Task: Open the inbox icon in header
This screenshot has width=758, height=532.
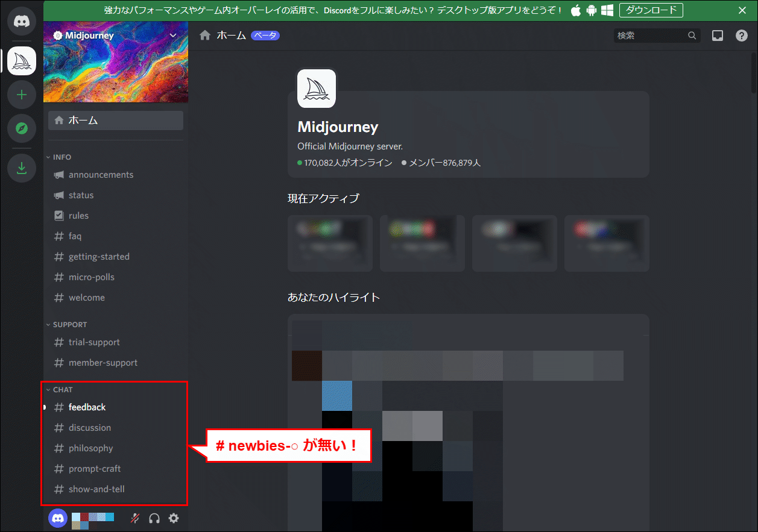Action: pyautogui.click(x=718, y=36)
